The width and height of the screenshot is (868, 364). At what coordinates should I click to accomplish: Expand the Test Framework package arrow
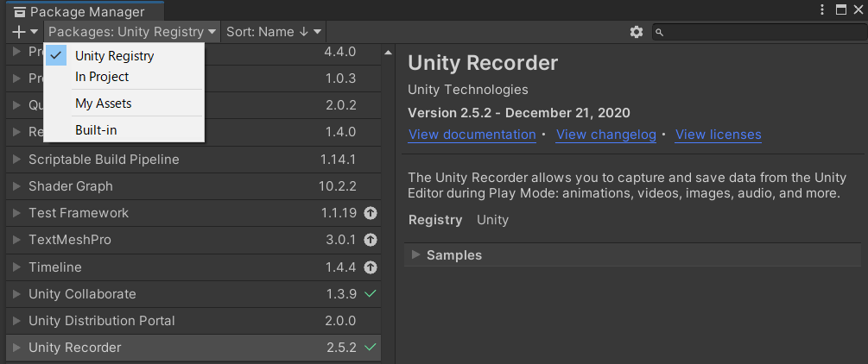[x=16, y=213]
